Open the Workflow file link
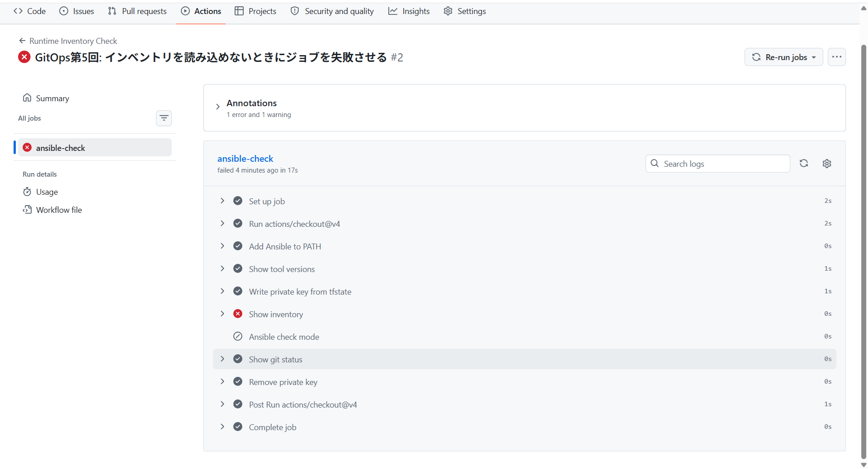The width and height of the screenshot is (868, 469). (52, 210)
